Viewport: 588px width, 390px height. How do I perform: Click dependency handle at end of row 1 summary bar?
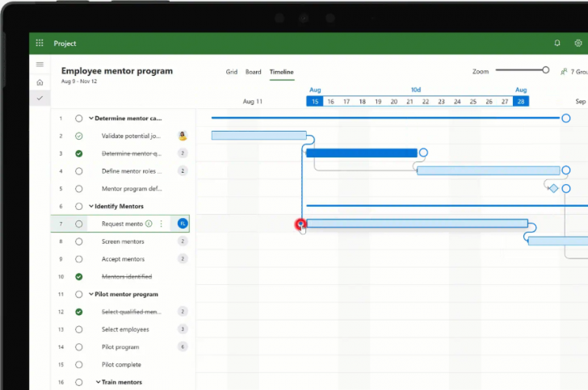tap(566, 118)
